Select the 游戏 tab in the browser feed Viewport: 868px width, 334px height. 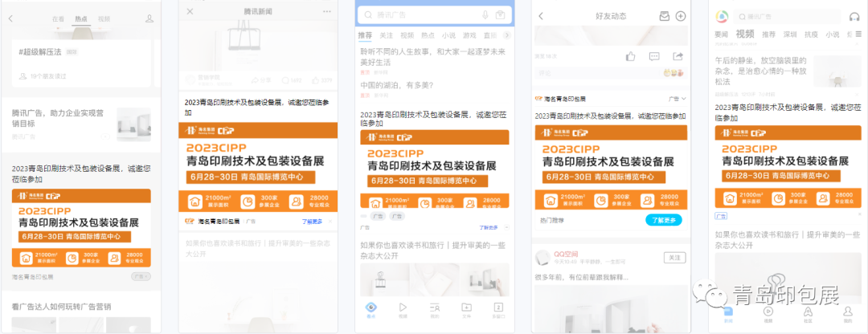click(469, 35)
